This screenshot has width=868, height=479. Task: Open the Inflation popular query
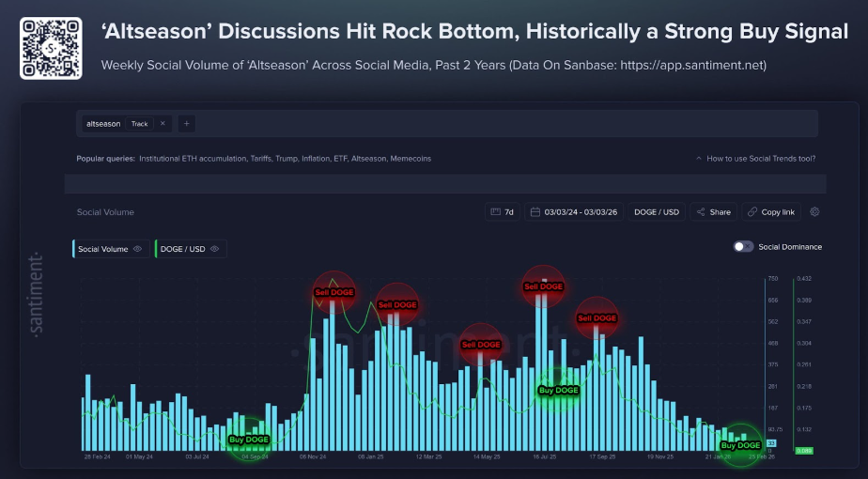[x=316, y=159]
